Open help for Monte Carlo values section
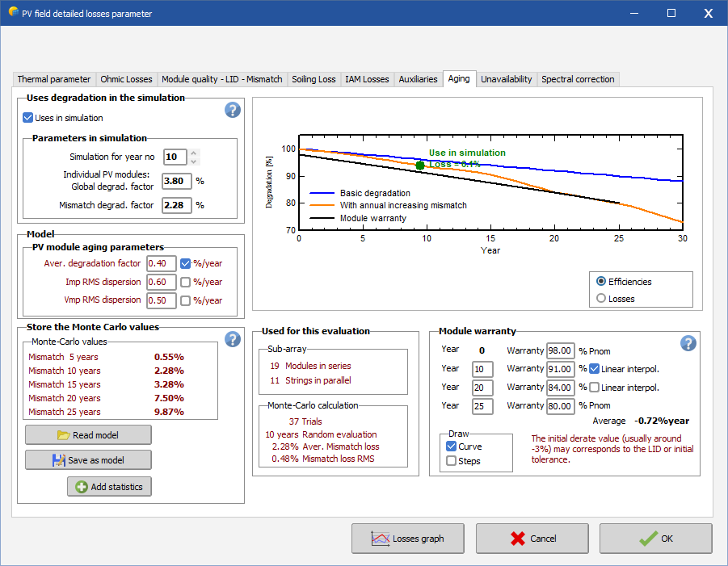 pos(233,339)
